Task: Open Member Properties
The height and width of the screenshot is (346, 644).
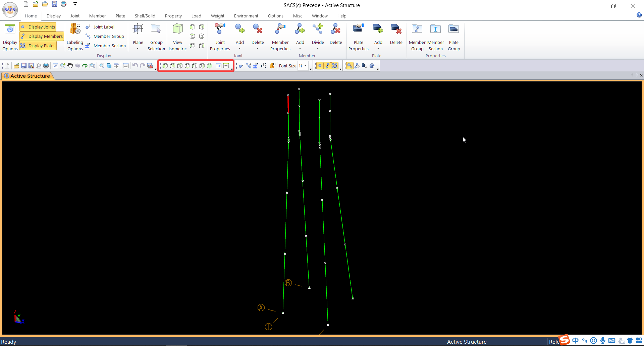Action: (x=280, y=37)
